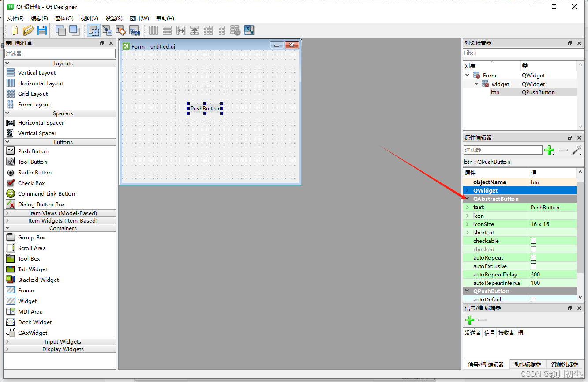Add a signal/slot connection with green plus
The height and width of the screenshot is (382, 588).
tap(469, 320)
